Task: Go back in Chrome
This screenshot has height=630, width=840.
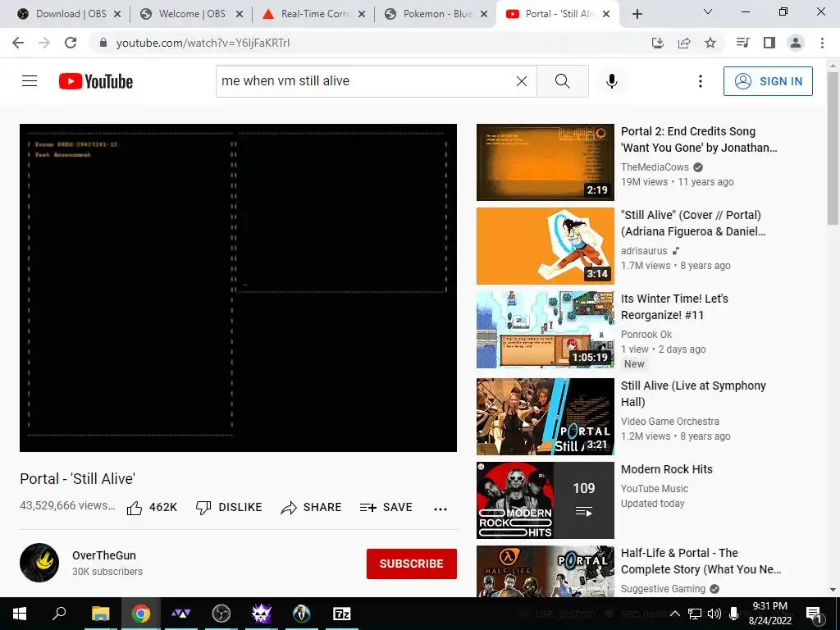Action: (x=18, y=43)
